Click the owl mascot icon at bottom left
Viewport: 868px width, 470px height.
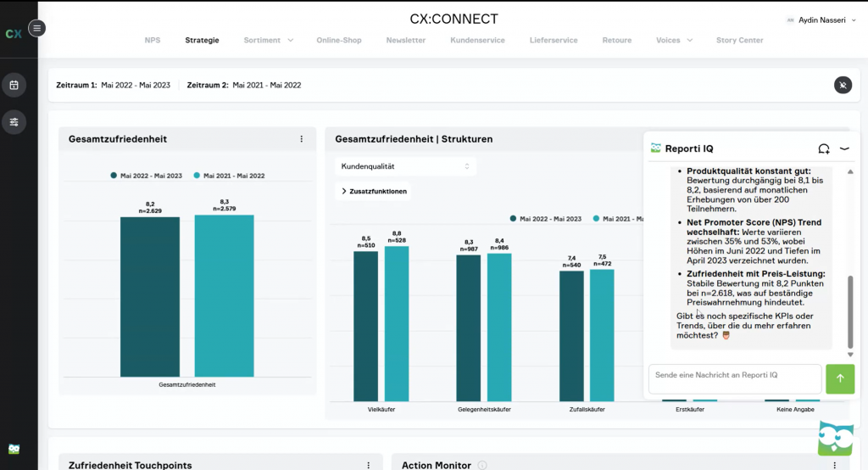(x=14, y=449)
